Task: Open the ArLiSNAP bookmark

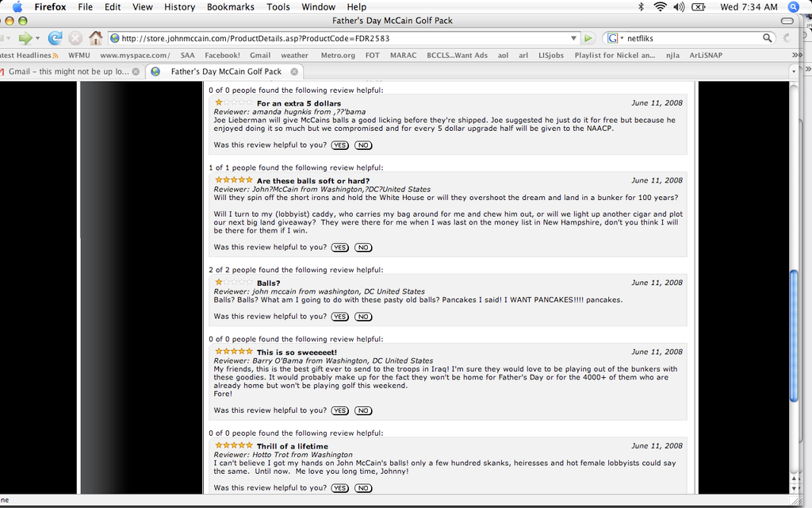Action: click(x=705, y=55)
